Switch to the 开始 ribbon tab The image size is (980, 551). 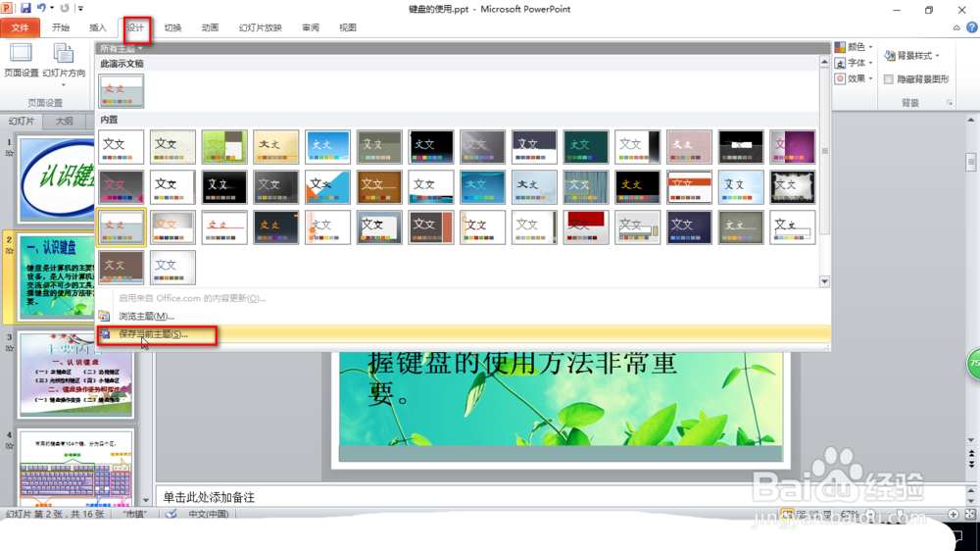click(x=61, y=27)
